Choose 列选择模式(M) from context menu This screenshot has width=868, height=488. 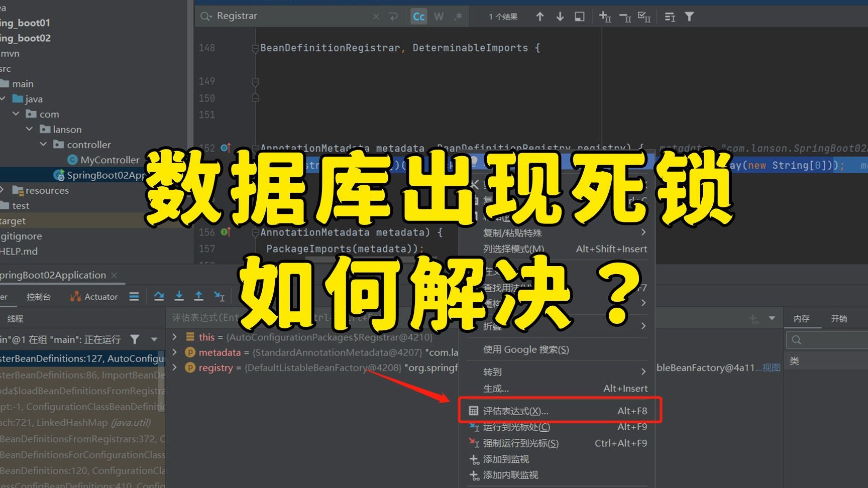[558, 249]
